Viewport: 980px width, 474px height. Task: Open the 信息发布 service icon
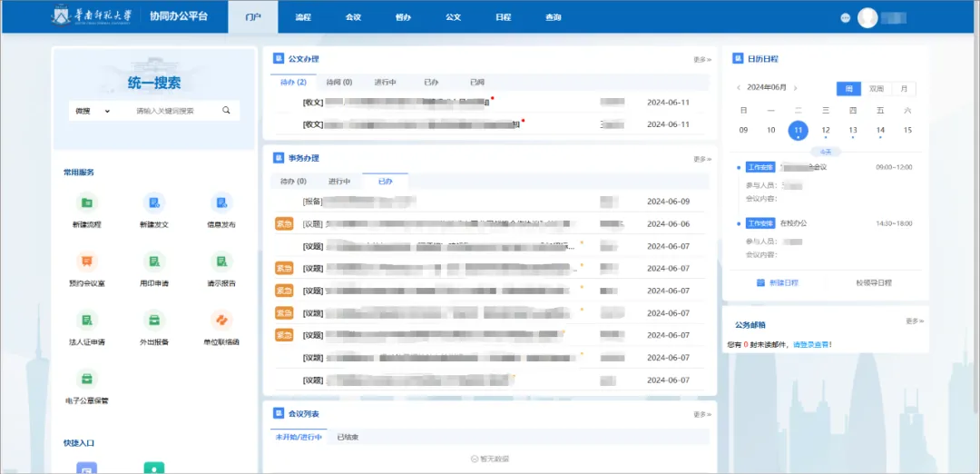pos(221,202)
